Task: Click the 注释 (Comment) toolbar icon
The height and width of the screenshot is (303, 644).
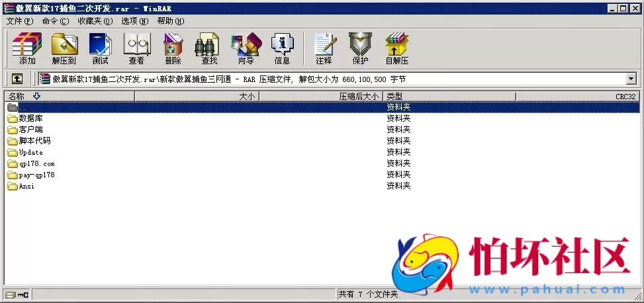Action: point(324,48)
